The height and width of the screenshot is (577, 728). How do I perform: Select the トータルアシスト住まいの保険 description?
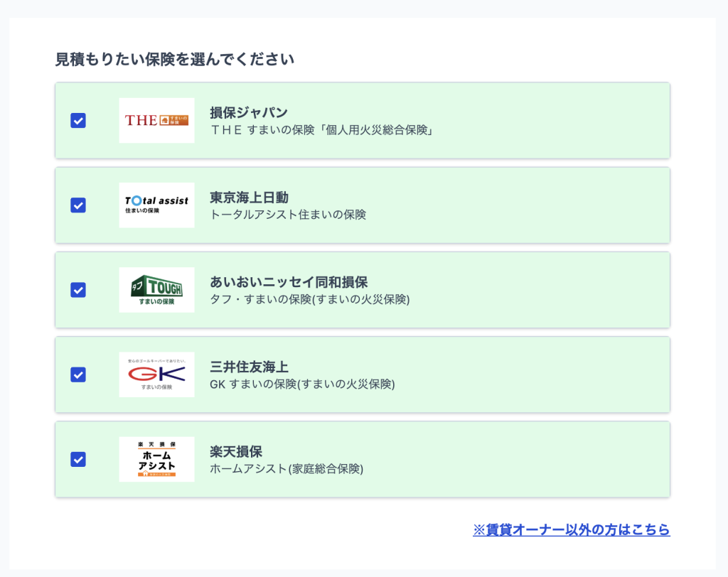tap(288, 215)
